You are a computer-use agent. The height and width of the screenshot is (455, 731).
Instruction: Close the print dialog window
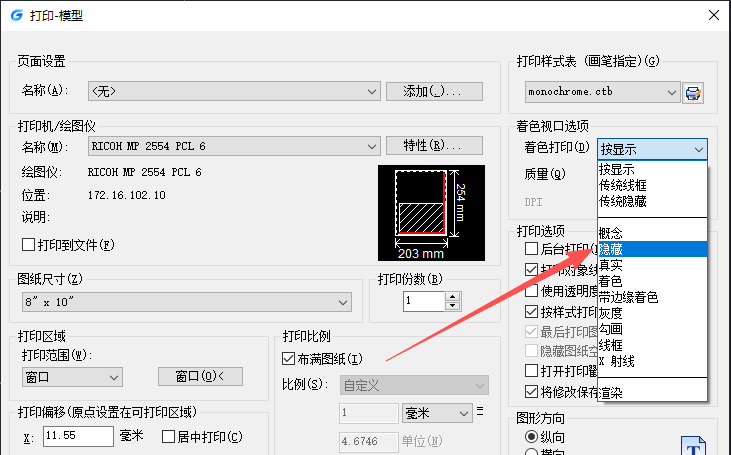point(713,15)
